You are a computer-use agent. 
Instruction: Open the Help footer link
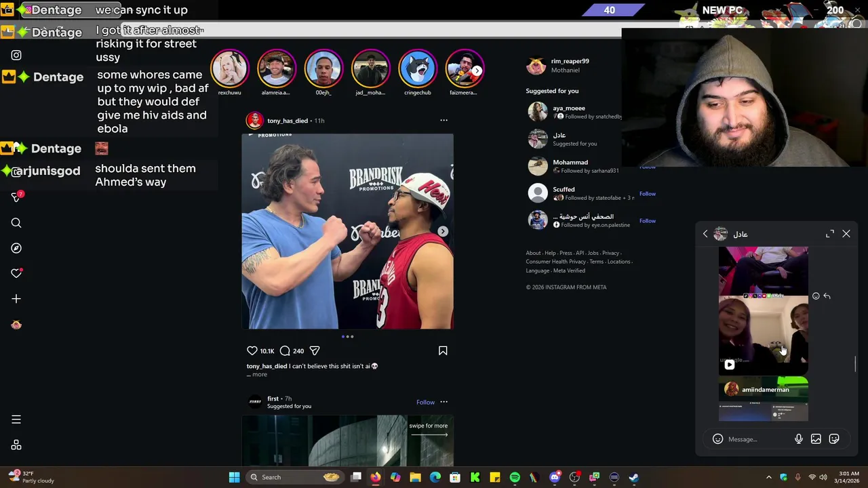click(550, 253)
